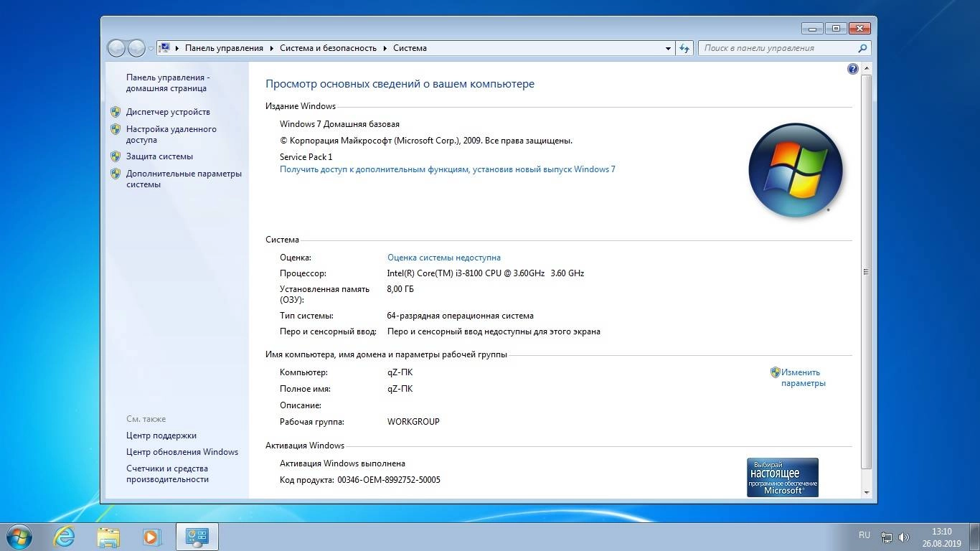Launch Windows Media Player from taskbar
The height and width of the screenshot is (551, 980).
(x=151, y=537)
